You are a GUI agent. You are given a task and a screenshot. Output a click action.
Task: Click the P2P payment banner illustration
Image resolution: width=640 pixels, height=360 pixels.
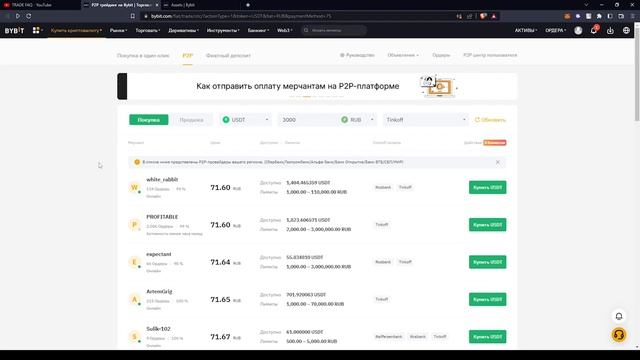coord(438,86)
